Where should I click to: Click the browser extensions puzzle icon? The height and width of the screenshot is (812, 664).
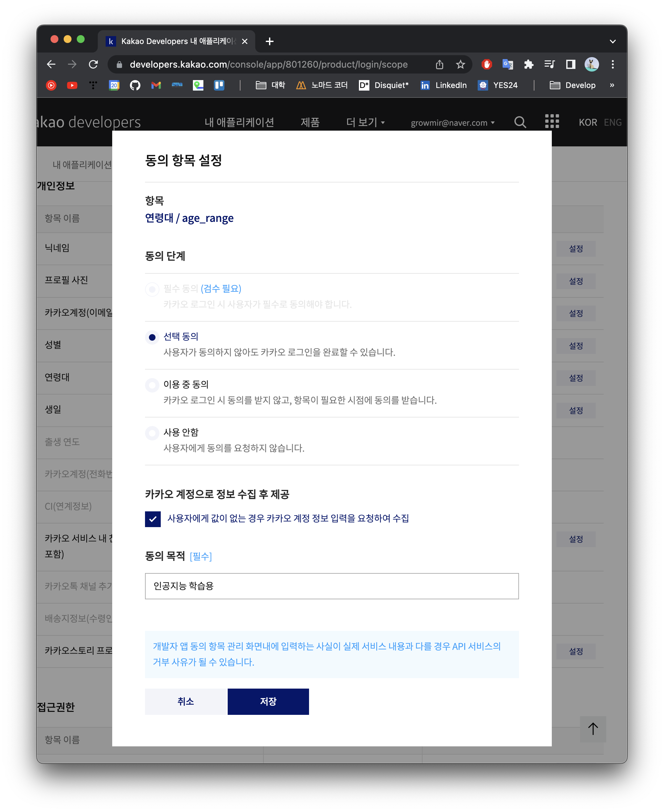coord(528,64)
